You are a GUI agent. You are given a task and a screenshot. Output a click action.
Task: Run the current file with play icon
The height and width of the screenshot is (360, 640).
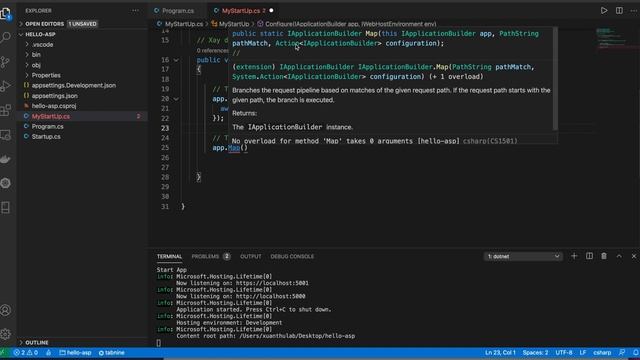[x=604, y=11]
